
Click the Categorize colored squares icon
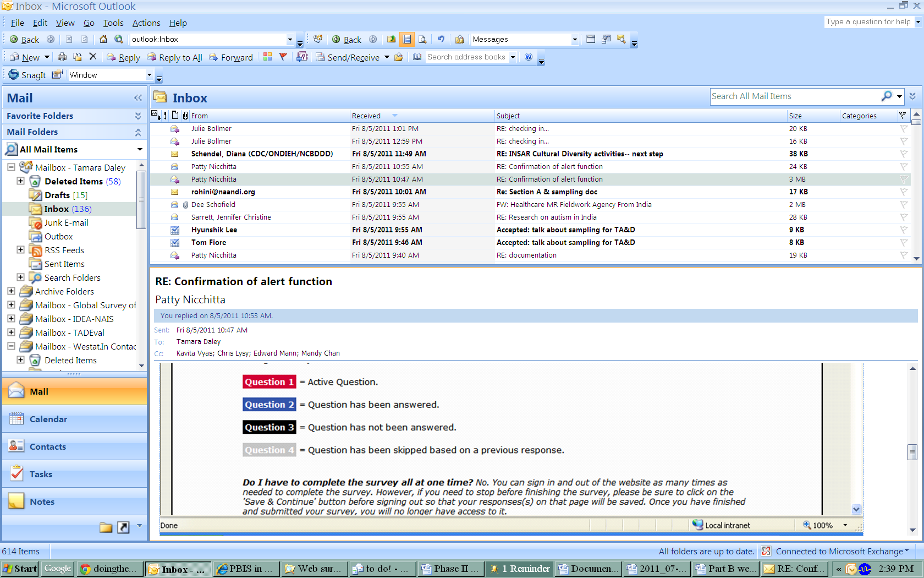(x=268, y=57)
